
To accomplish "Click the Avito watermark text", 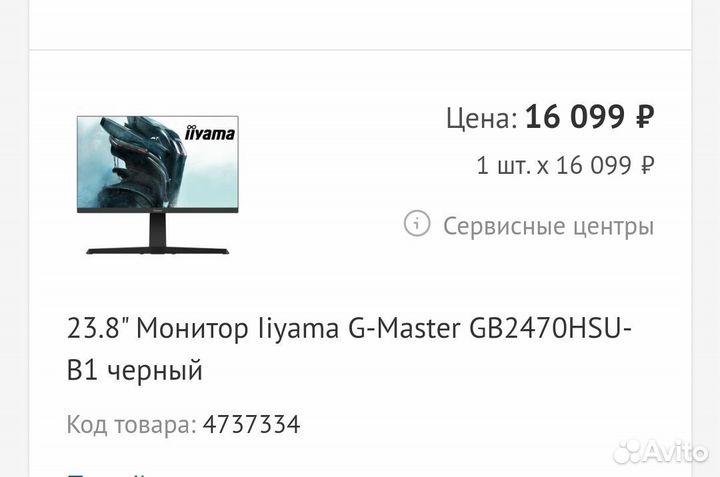I will [x=676, y=451].
